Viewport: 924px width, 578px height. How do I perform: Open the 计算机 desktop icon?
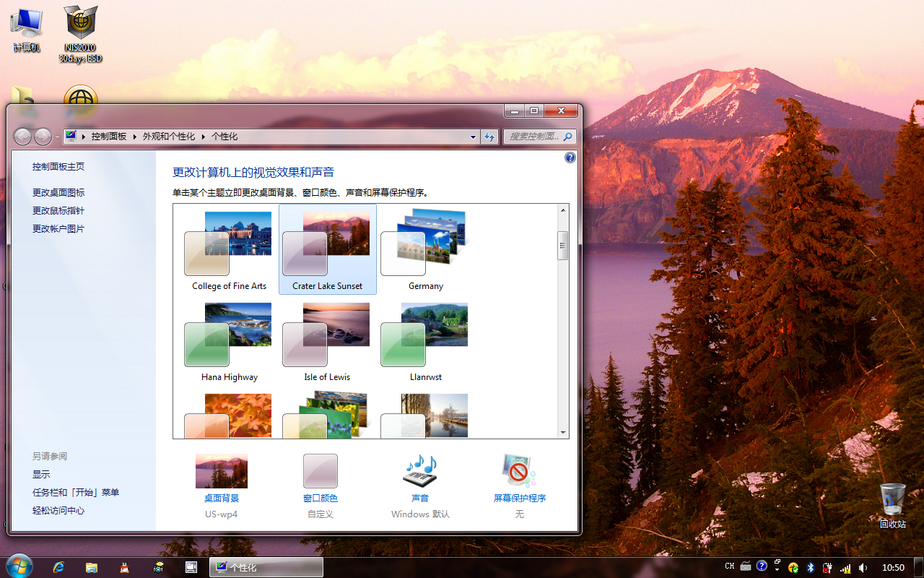[27, 30]
